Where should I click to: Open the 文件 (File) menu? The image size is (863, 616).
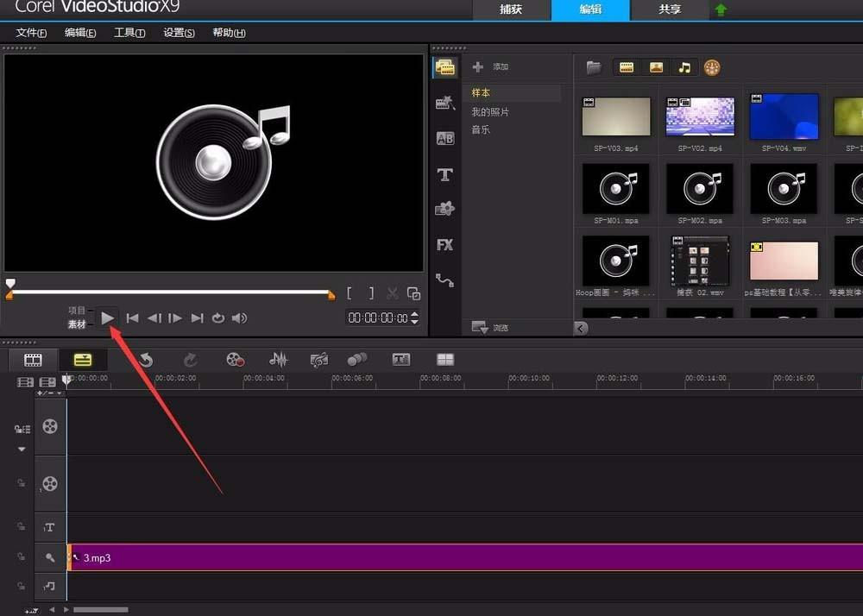(31, 33)
